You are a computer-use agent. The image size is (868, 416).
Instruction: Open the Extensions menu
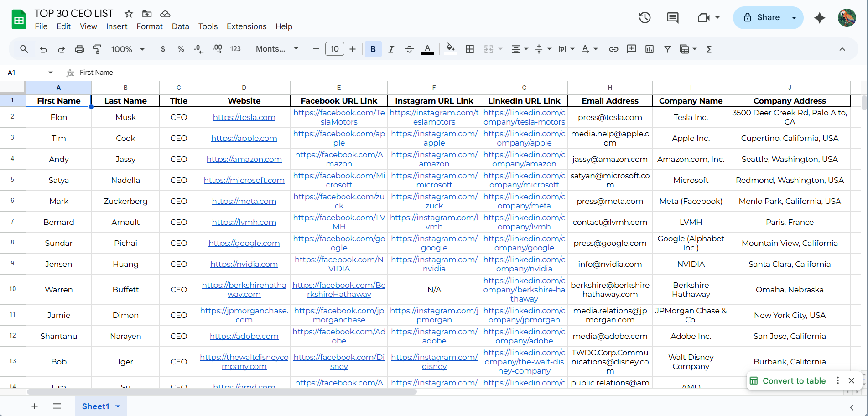coord(246,26)
